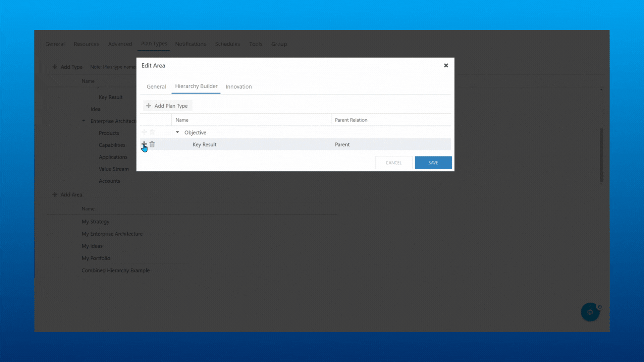Open the Group tab

pyautogui.click(x=279, y=44)
